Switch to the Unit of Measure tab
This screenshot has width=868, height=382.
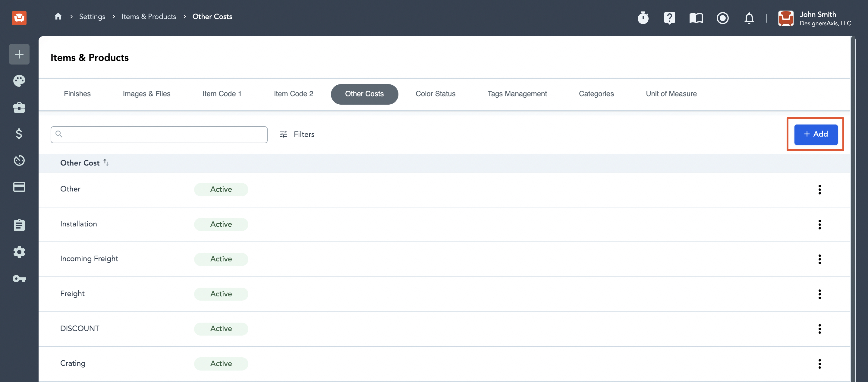coord(671,94)
